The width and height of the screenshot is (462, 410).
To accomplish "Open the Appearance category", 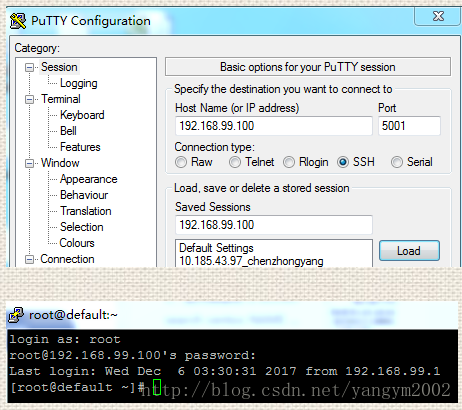I will pos(88,179).
